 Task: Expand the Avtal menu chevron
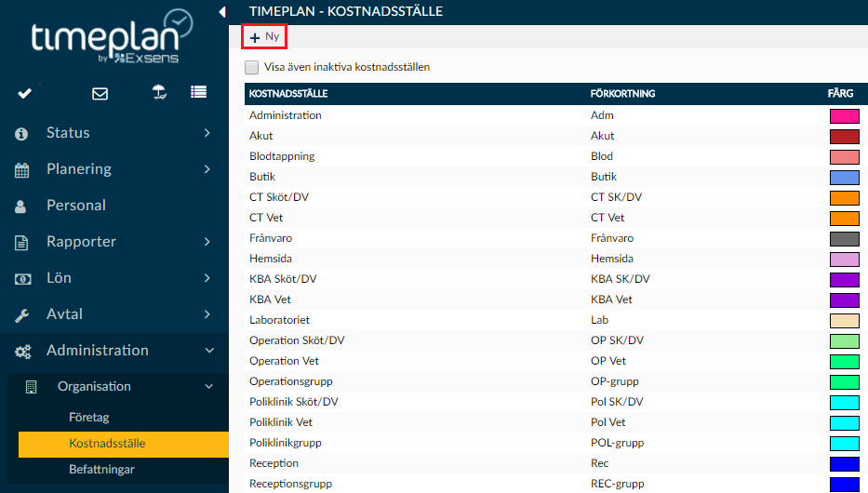pos(207,314)
